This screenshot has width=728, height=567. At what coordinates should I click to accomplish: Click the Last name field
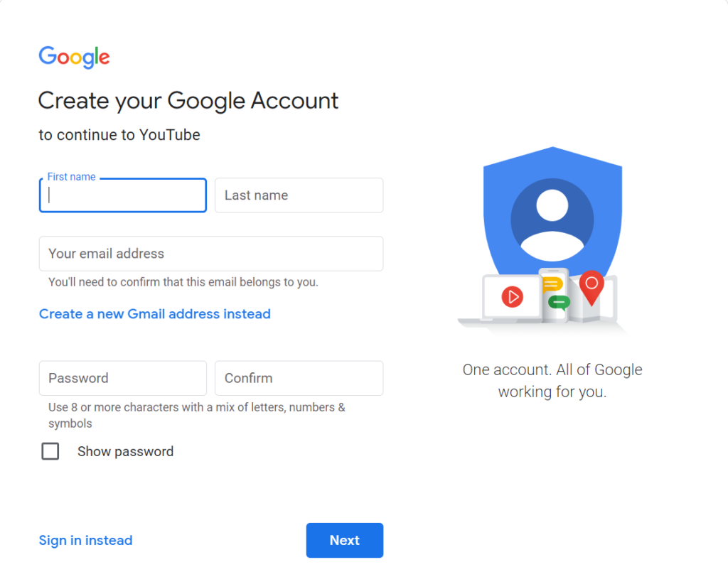(x=299, y=195)
